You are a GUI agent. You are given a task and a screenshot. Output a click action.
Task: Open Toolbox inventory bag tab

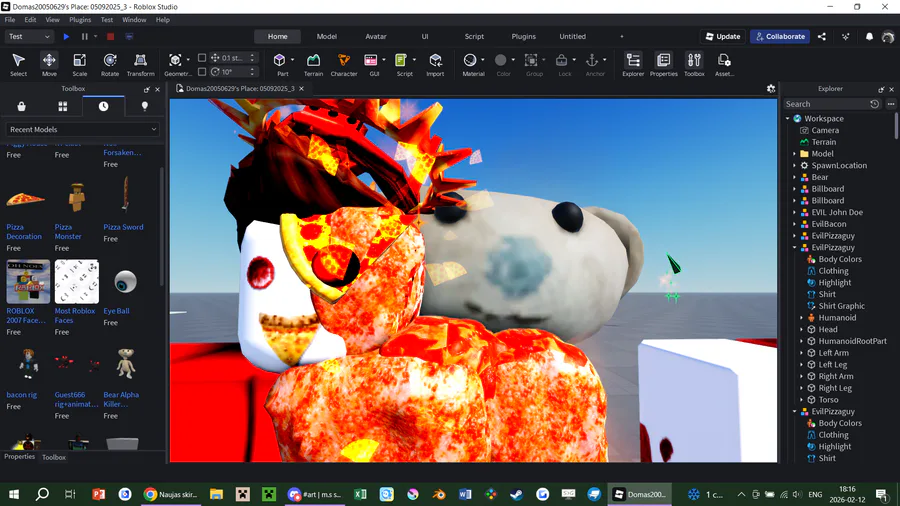21,106
